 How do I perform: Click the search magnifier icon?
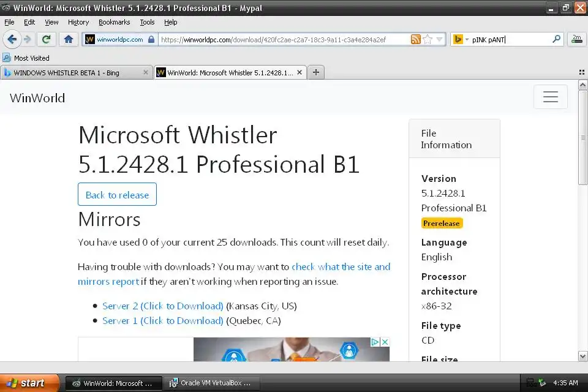click(x=557, y=39)
